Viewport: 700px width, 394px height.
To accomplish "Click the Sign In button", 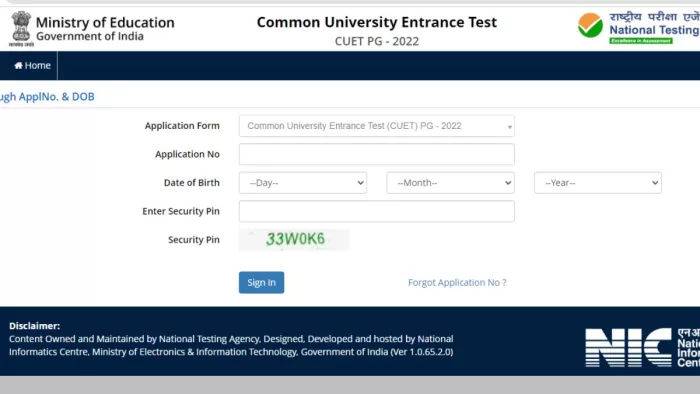I will [x=261, y=282].
